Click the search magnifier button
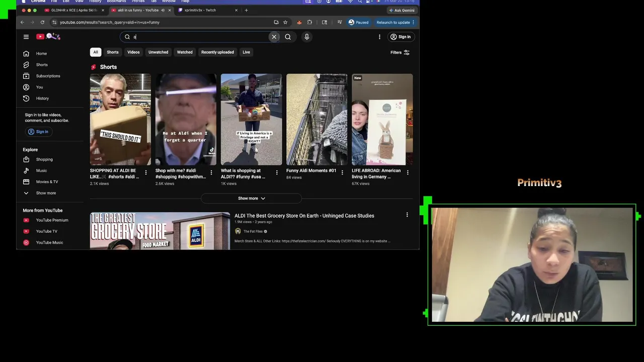The image size is (644, 362). click(x=288, y=37)
